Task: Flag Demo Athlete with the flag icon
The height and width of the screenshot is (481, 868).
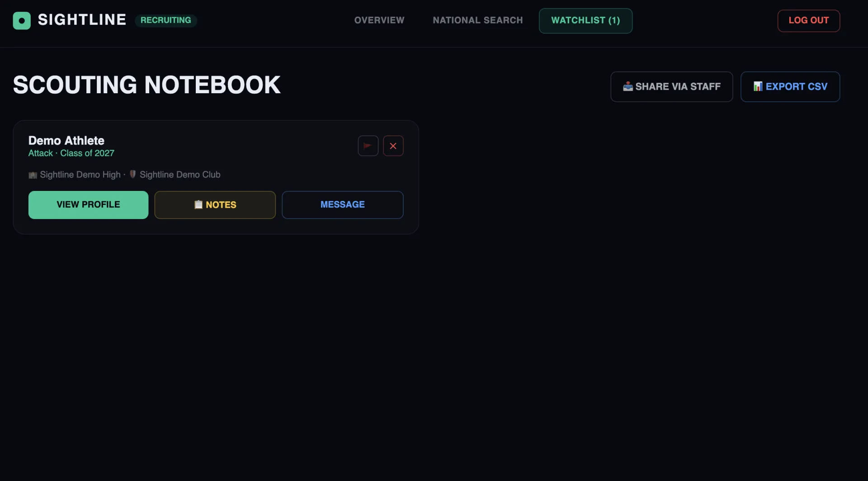Action: point(368,146)
